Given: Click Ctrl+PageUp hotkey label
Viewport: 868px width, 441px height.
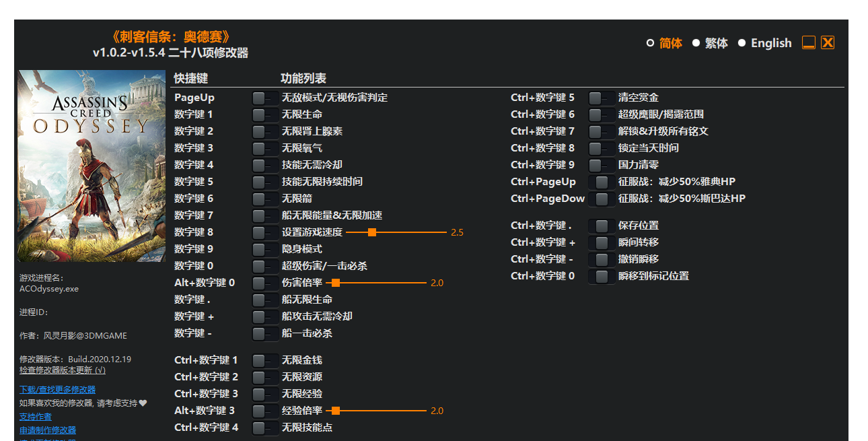Looking at the screenshot, I should [544, 182].
